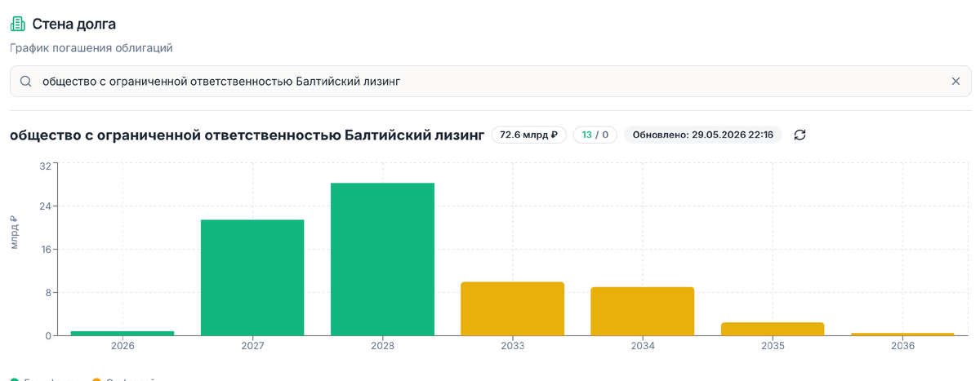Clear the search field with the X
Image resolution: width=980 pixels, height=381 pixels.
(955, 82)
